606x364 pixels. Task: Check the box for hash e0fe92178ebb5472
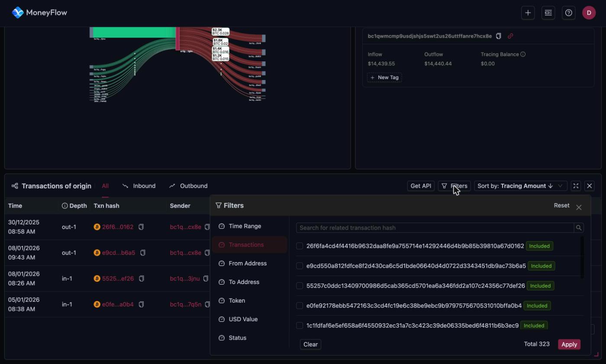pyautogui.click(x=300, y=306)
